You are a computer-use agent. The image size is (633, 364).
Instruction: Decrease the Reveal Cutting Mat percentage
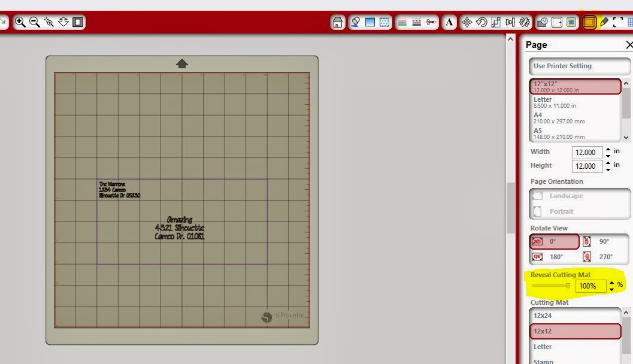pyautogui.click(x=611, y=289)
